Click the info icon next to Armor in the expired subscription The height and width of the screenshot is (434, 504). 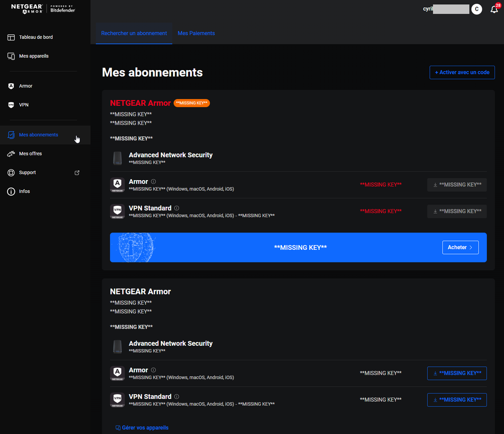153,182
